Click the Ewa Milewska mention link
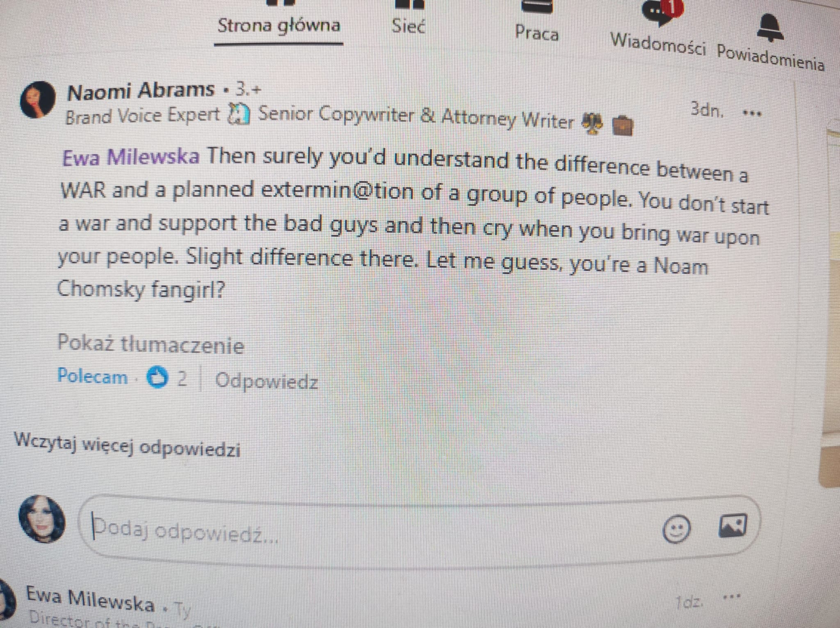The width and height of the screenshot is (840, 628). (131, 157)
